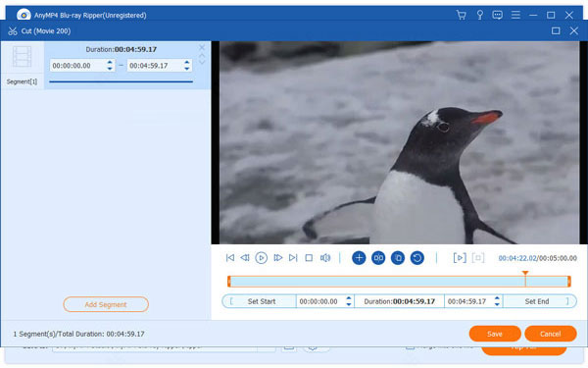The image size is (588, 368).
Task: Move Segment[1] up with the arrow
Action: pos(202,56)
